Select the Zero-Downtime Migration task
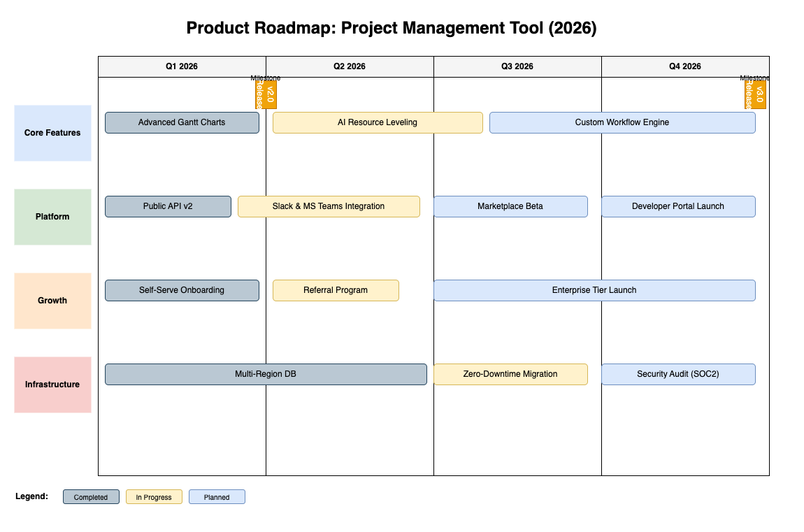Screen dimensions: 804x532 point(510,374)
